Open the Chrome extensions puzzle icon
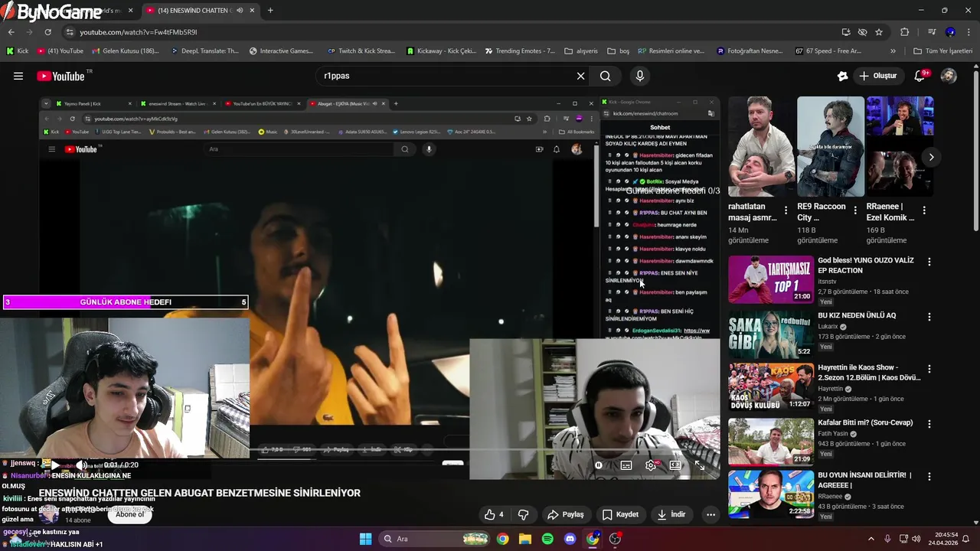Image resolution: width=980 pixels, height=551 pixels. pos(905,32)
